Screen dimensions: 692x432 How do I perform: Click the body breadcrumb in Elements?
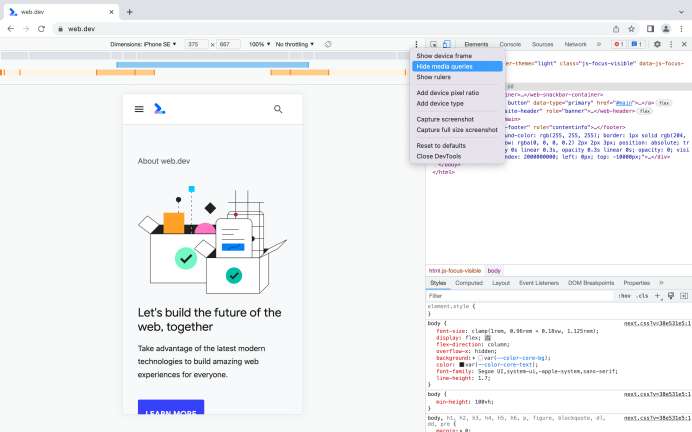tap(494, 270)
